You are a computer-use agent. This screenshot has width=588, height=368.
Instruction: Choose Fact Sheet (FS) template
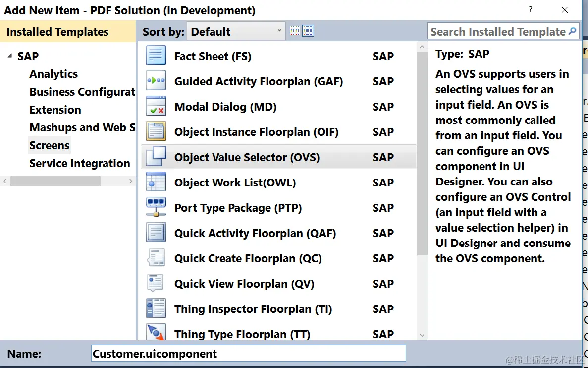pos(278,56)
